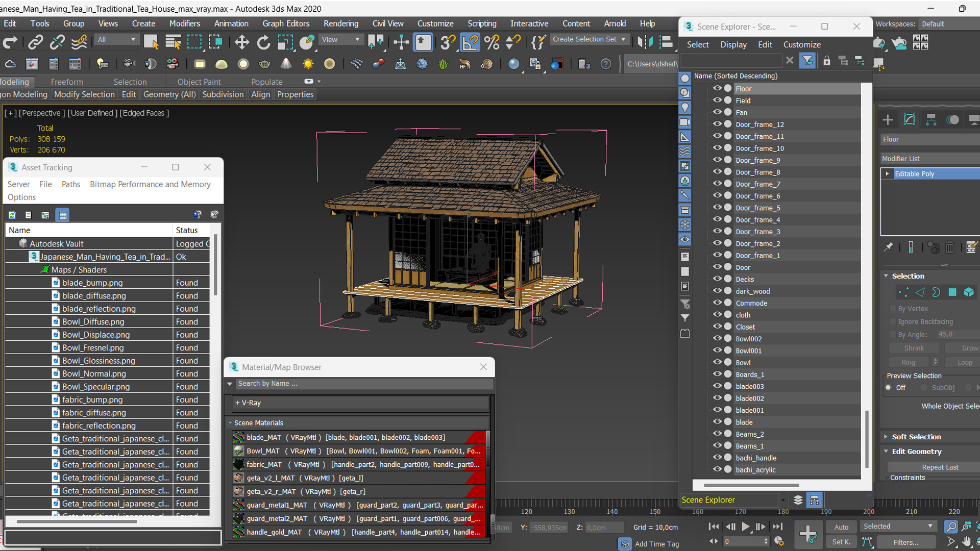The width and height of the screenshot is (980, 551).
Task: Hide the bachi_handle object
Action: tap(717, 458)
